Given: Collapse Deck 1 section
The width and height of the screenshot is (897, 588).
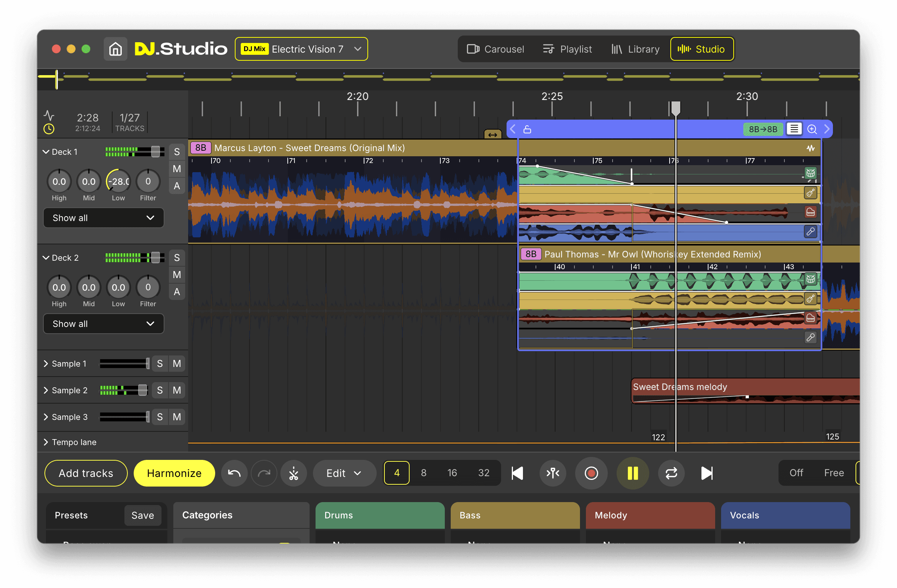Looking at the screenshot, I should pyautogui.click(x=46, y=152).
